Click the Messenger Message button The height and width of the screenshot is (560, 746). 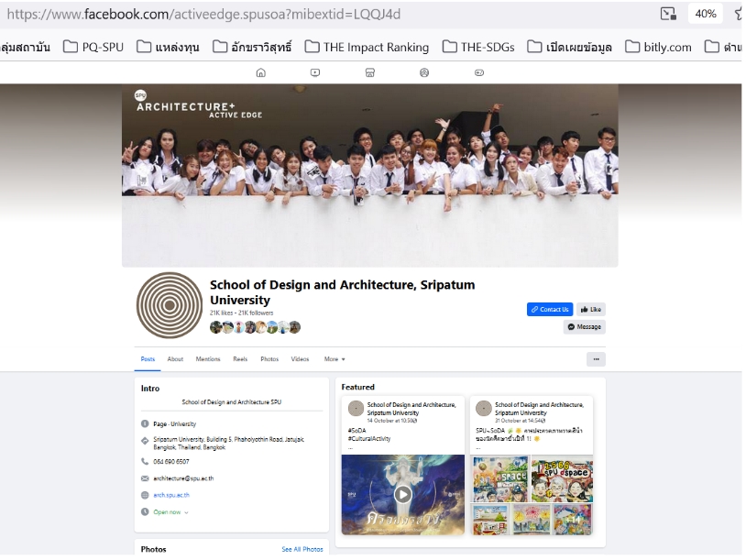pyautogui.click(x=584, y=327)
